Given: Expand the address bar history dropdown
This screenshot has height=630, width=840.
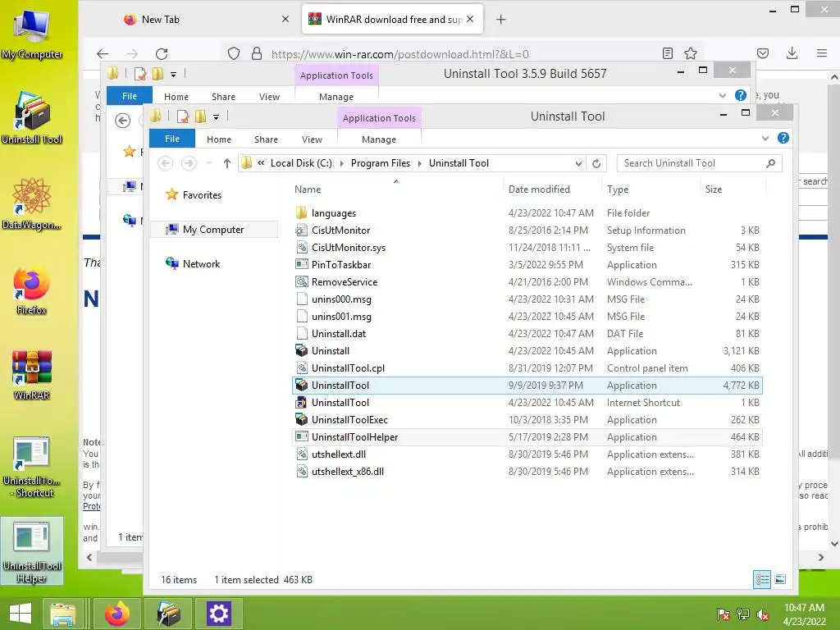Looking at the screenshot, I should (578, 163).
